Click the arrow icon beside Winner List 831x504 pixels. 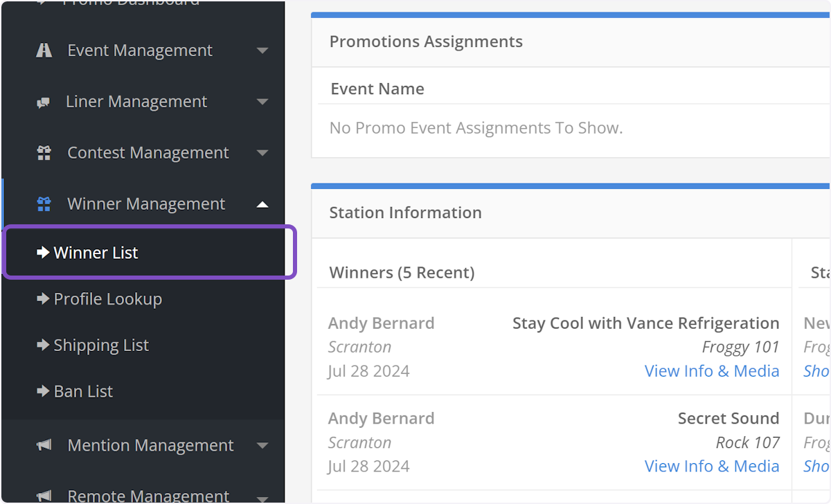point(43,253)
